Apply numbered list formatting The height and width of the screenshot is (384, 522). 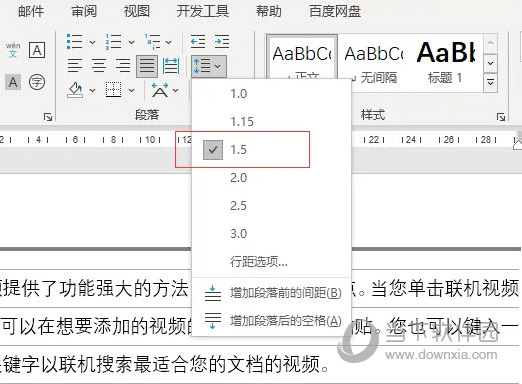113,42
